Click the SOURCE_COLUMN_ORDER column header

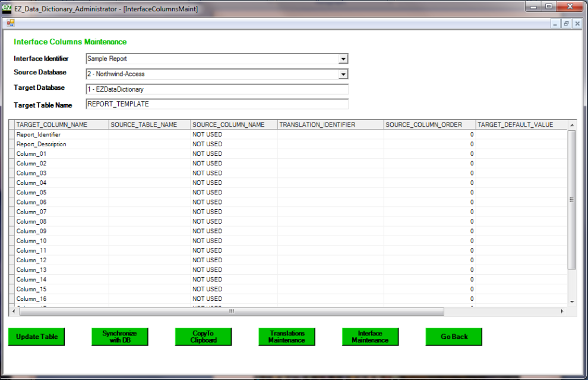pos(429,125)
